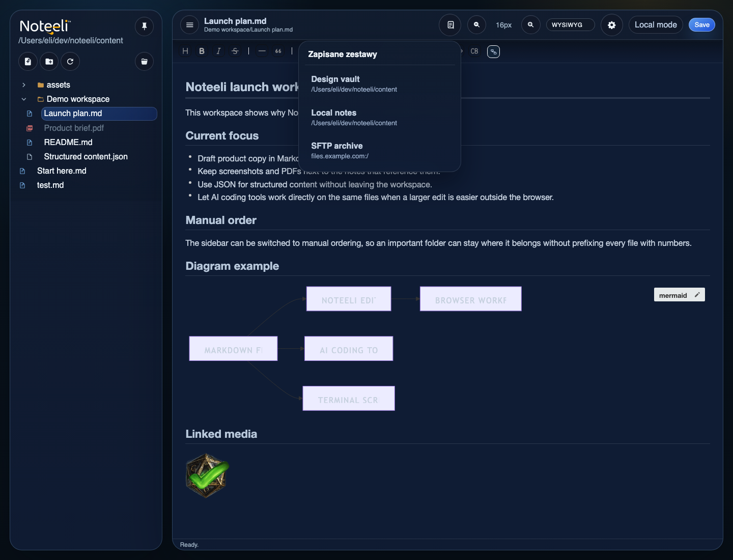
Task: Click the Ready. status bar text
Action: [x=189, y=545]
